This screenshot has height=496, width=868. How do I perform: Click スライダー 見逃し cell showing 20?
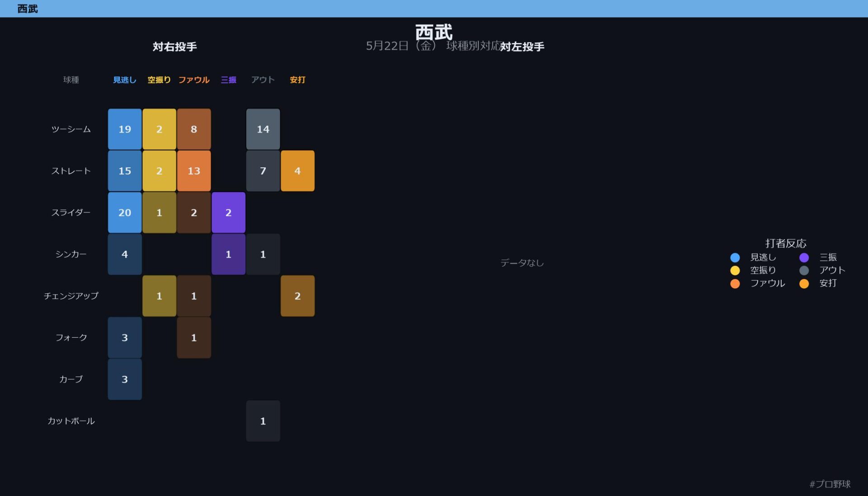click(x=125, y=213)
